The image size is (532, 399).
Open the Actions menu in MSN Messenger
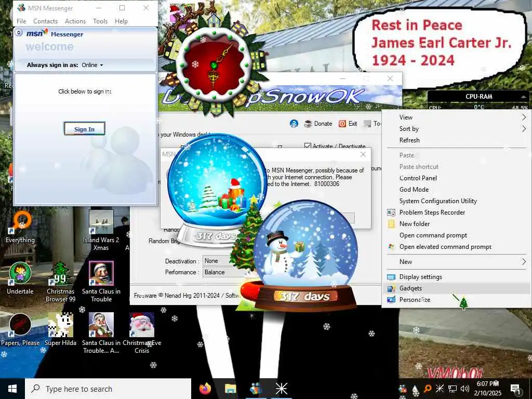point(75,21)
